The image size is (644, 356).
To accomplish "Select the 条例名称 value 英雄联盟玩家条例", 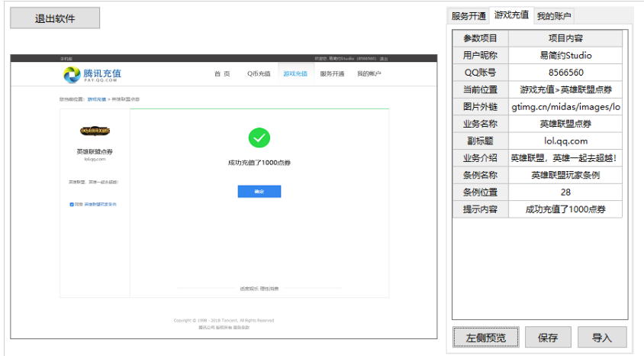I will pyautogui.click(x=565, y=175).
